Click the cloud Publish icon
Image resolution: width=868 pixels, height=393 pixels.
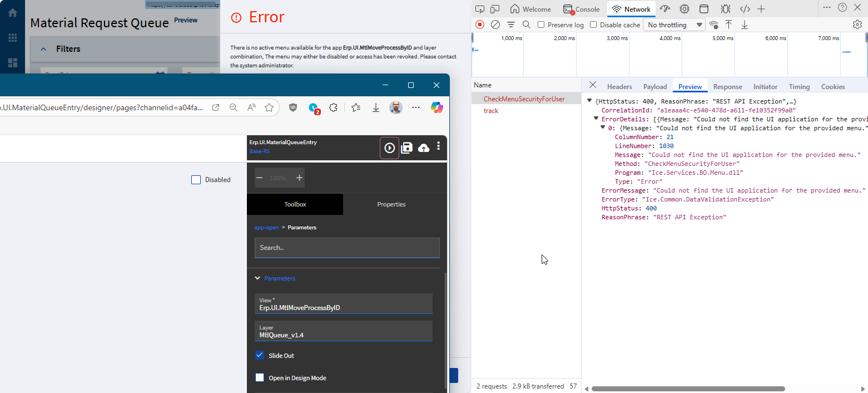coord(424,148)
